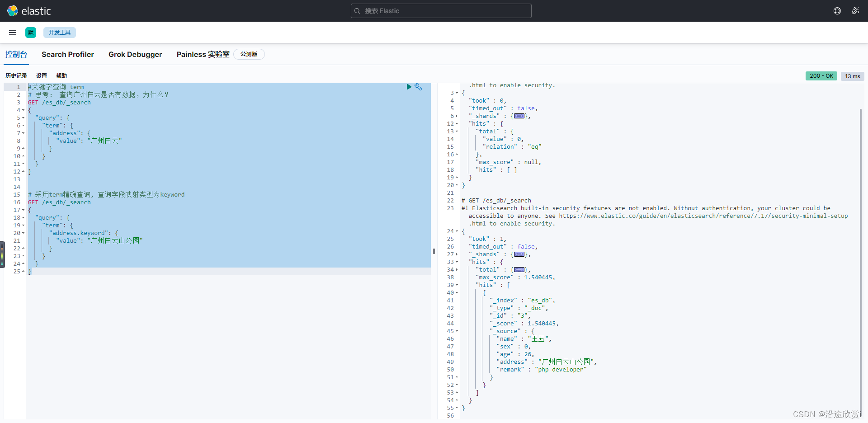The height and width of the screenshot is (423, 868).
Task: Run the request with the play icon
Action: (x=409, y=87)
